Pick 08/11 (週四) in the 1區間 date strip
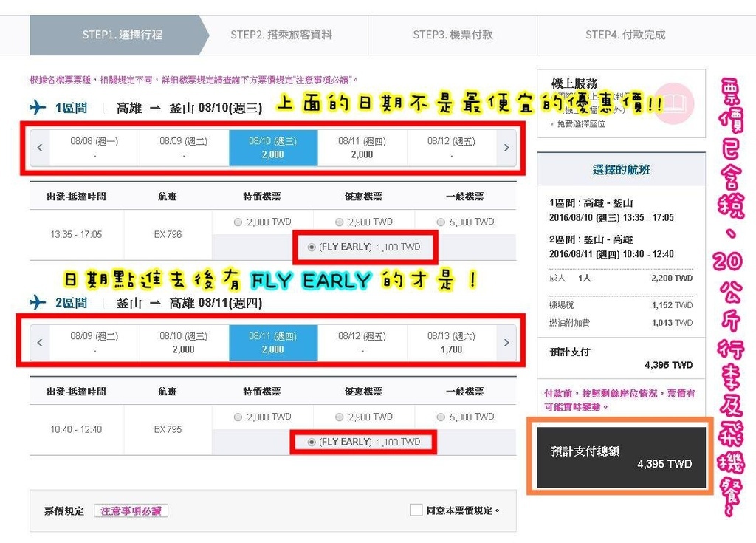 point(362,148)
